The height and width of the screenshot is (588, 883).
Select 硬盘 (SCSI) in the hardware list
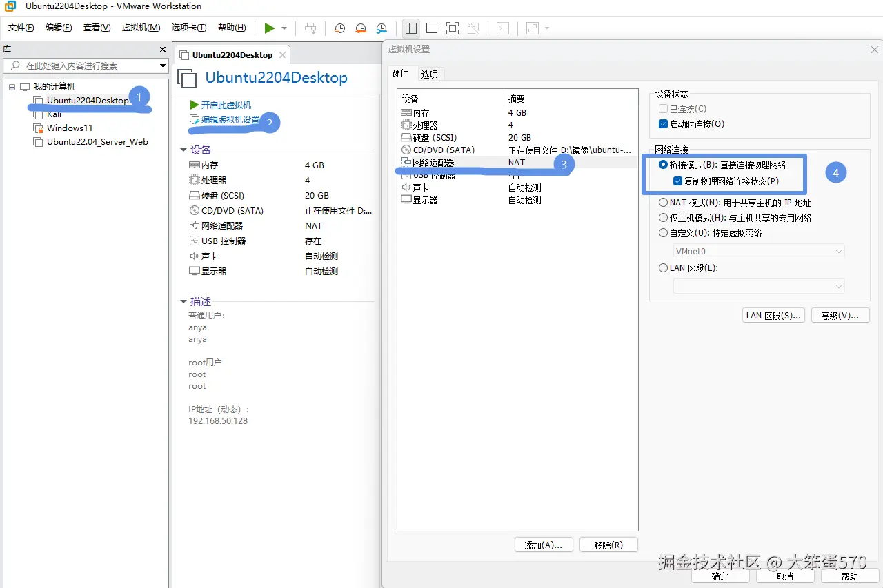pyautogui.click(x=517, y=137)
